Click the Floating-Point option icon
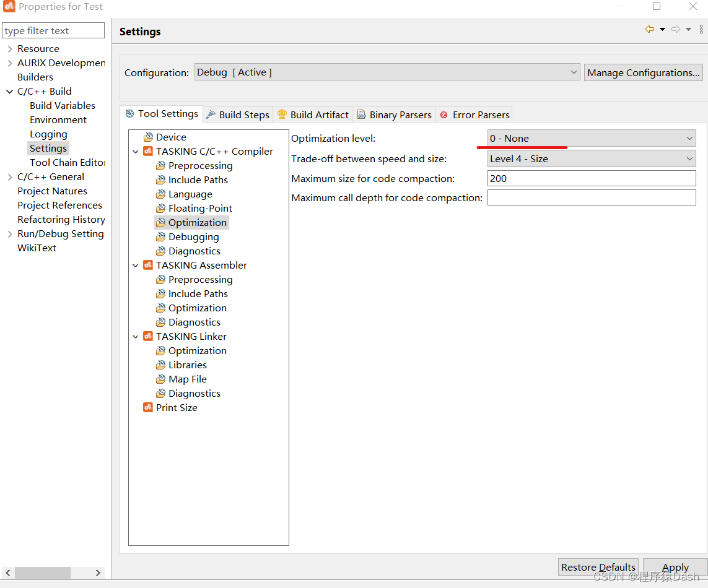The height and width of the screenshot is (588, 708). point(161,209)
